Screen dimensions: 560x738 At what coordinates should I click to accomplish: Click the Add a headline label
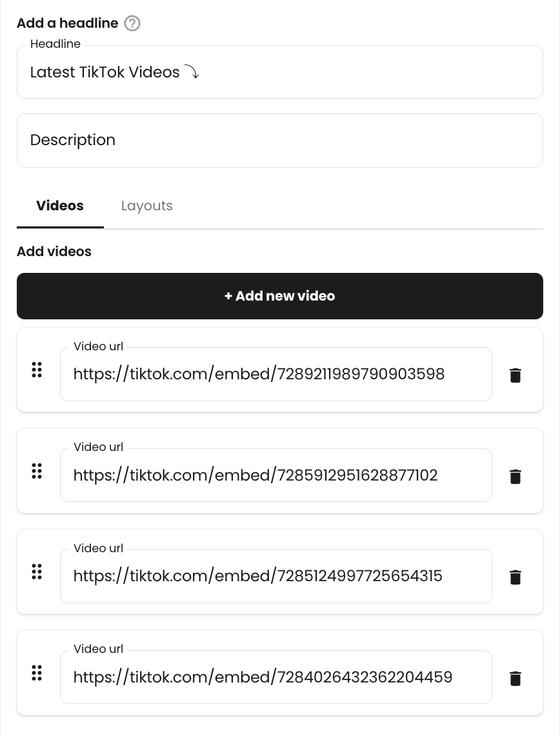point(67,23)
